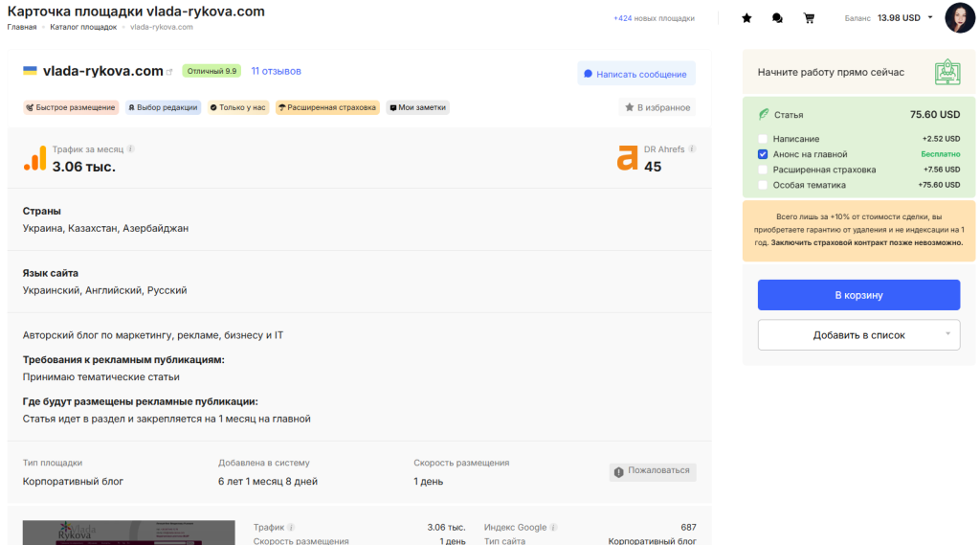Click the user profile avatar
Viewport: 980px width, 545px height.
959,18
